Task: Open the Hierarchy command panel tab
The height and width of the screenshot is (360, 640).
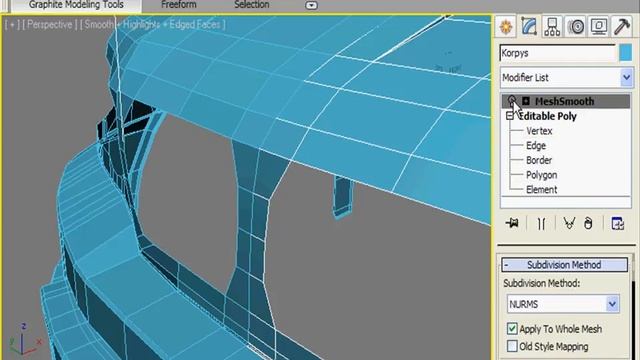Action: click(552, 27)
